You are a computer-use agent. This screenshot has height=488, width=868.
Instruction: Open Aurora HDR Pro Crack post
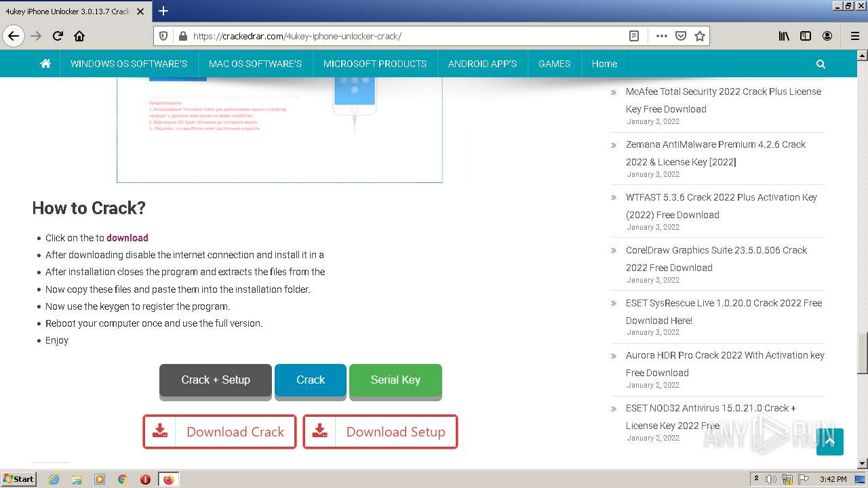(725, 364)
